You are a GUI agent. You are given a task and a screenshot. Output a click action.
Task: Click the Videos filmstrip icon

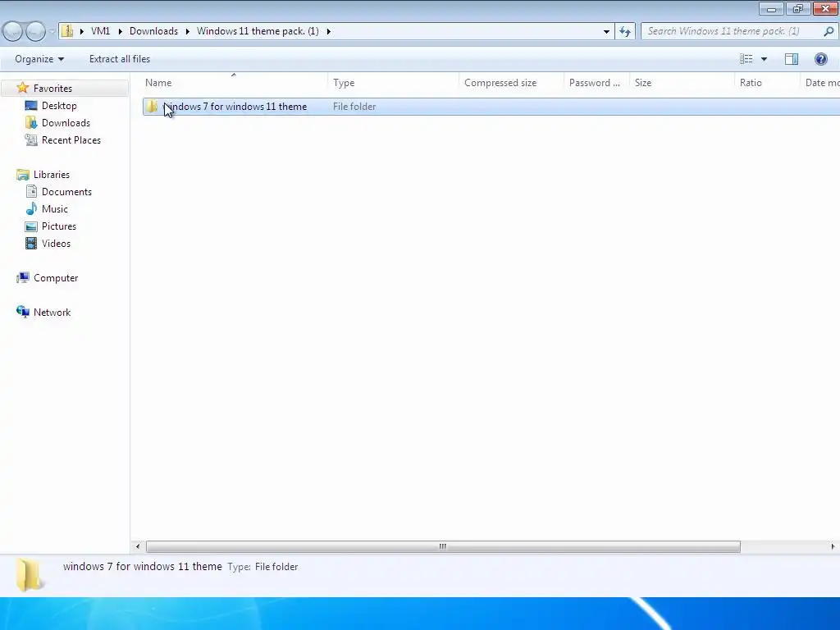pos(31,243)
